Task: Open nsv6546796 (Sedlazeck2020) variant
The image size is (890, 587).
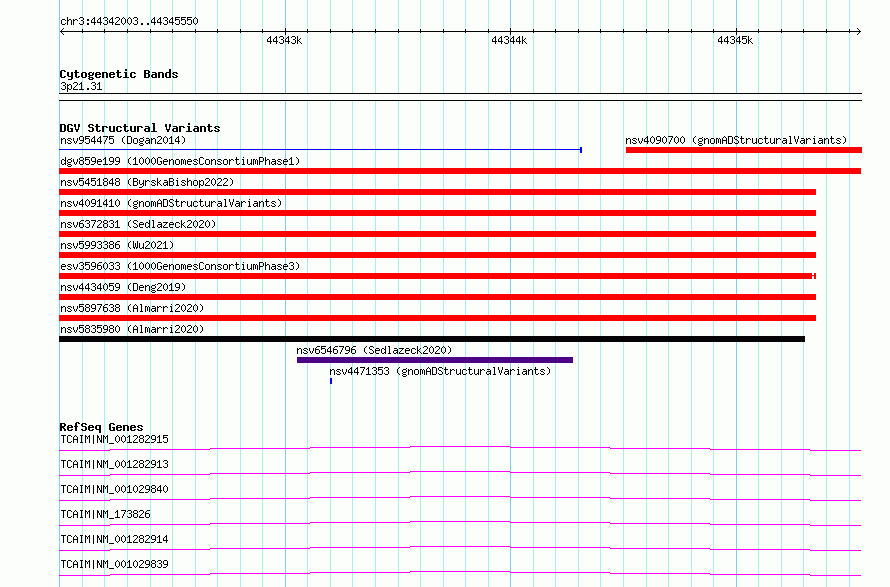Action: [374, 350]
